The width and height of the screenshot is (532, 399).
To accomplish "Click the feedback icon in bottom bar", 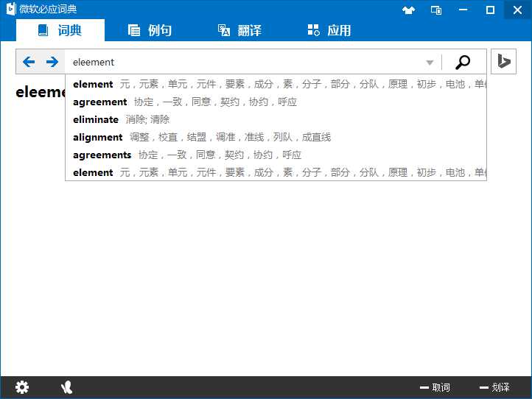I will click(x=66, y=387).
